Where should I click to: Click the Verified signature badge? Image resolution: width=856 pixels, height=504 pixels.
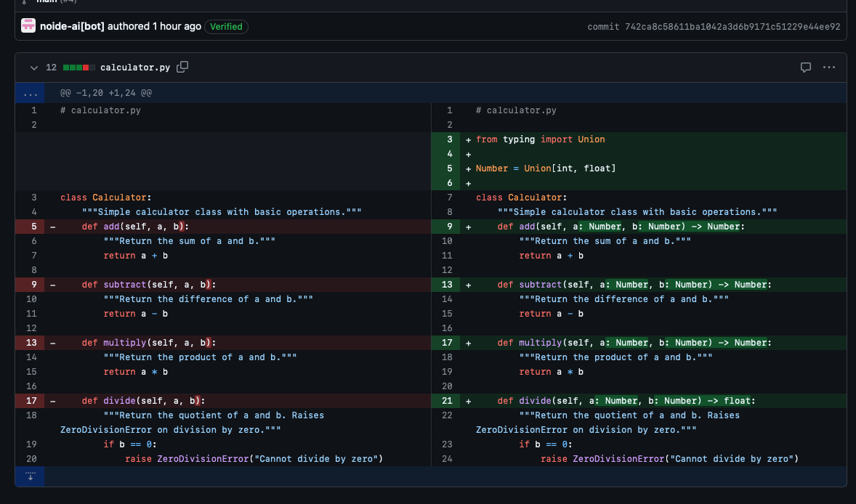pyautogui.click(x=226, y=27)
